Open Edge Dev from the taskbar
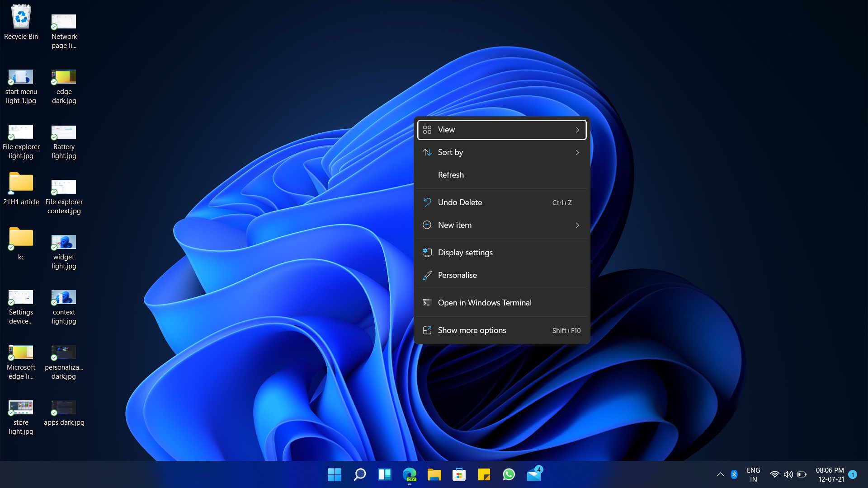This screenshot has height=488, width=868. click(x=410, y=474)
